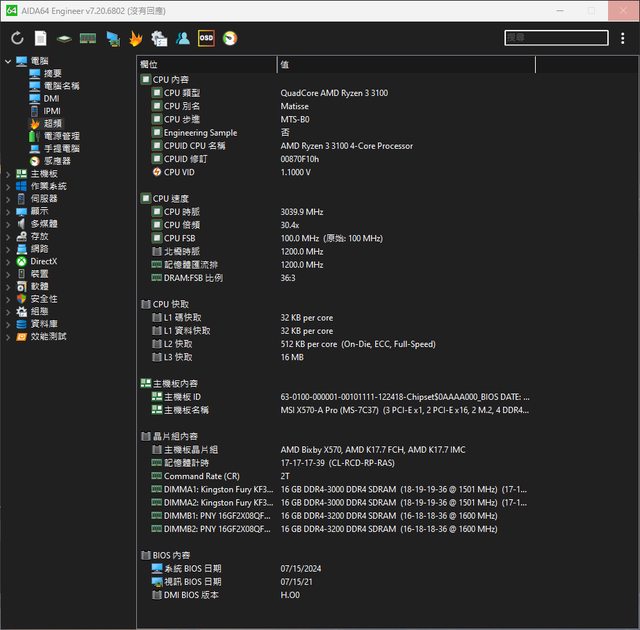
Task: Select 感應器 in the sidebar tree
Action: pos(57,161)
